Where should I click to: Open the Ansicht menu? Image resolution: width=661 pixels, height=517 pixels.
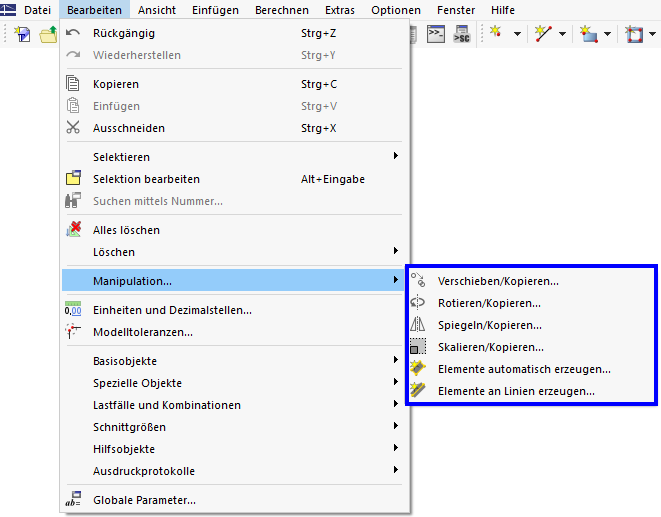click(157, 10)
